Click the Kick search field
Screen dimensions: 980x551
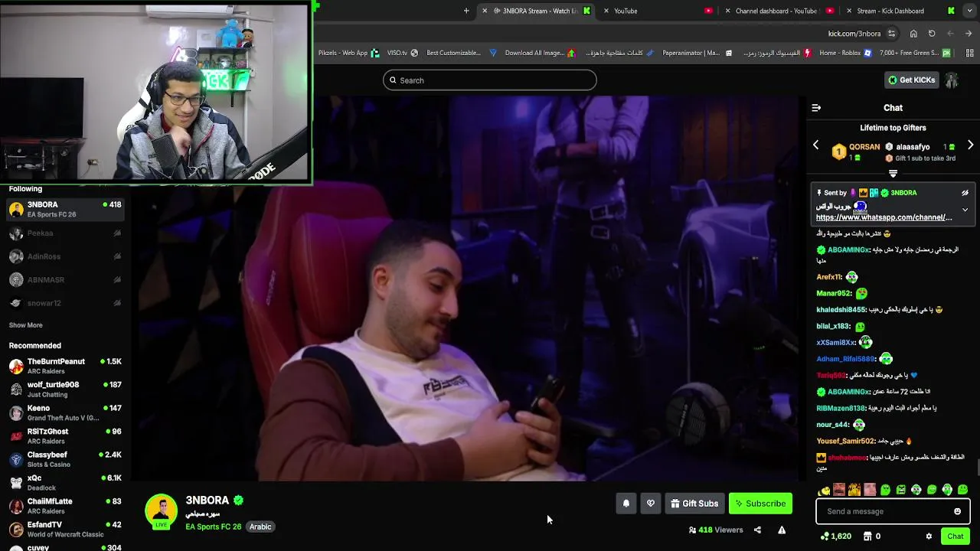tap(490, 80)
